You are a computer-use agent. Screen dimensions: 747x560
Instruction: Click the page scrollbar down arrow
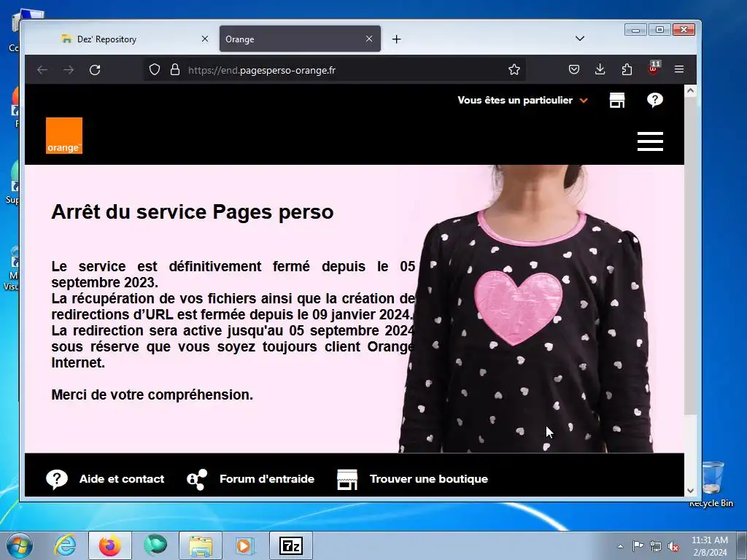(x=690, y=491)
